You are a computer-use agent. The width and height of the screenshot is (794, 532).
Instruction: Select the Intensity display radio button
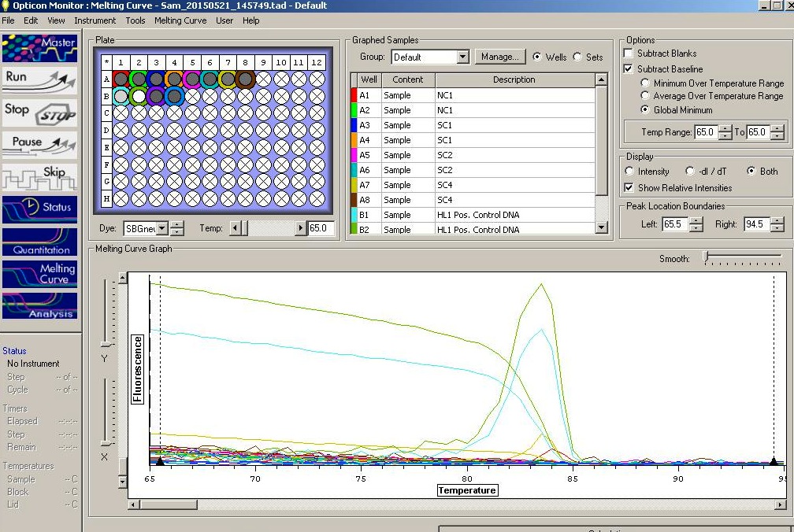click(x=629, y=172)
